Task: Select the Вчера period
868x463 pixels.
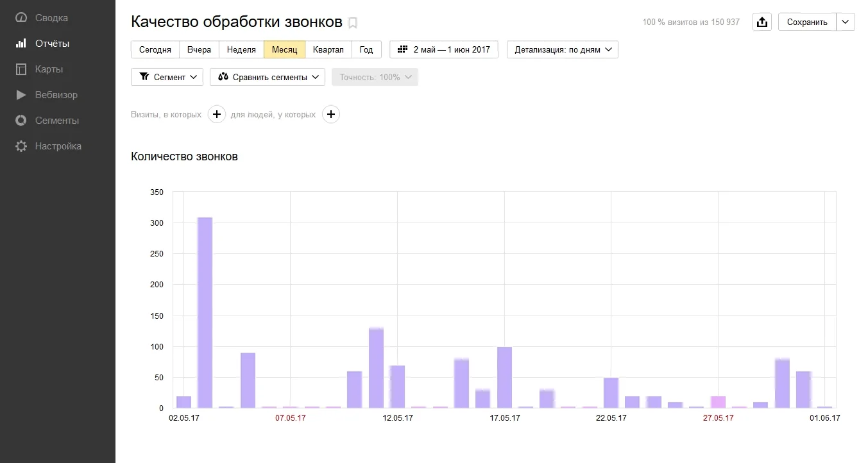Action: click(x=199, y=49)
